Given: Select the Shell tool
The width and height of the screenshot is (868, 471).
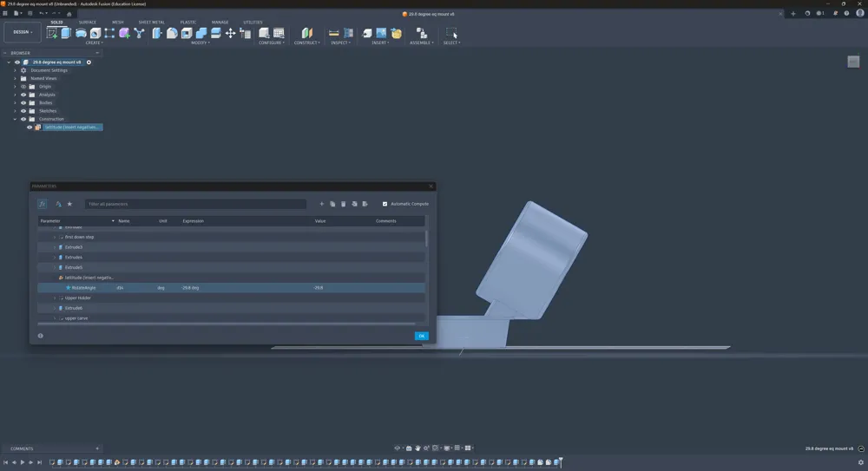Looking at the screenshot, I should coord(187,33).
